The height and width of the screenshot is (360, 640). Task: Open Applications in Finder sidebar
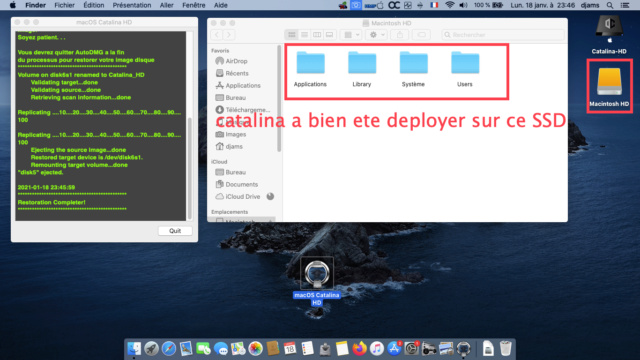pyautogui.click(x=243, y=85)
